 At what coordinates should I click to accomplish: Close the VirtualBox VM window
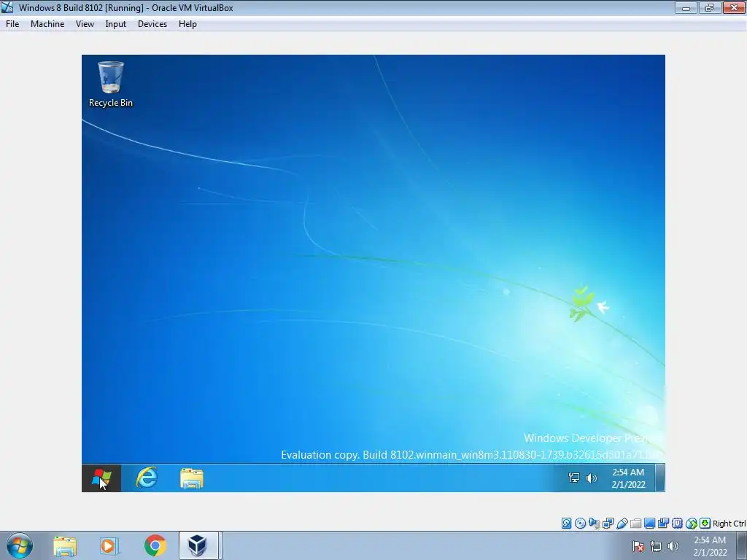coord(734,7)
